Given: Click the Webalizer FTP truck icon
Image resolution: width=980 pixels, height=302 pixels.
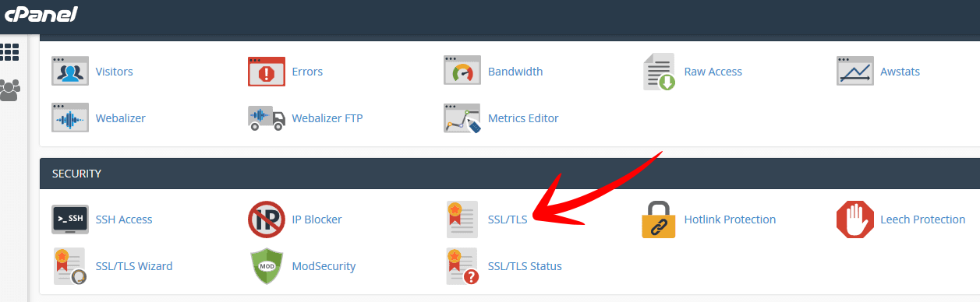Looking at the screenshot, I should point(267,118).
